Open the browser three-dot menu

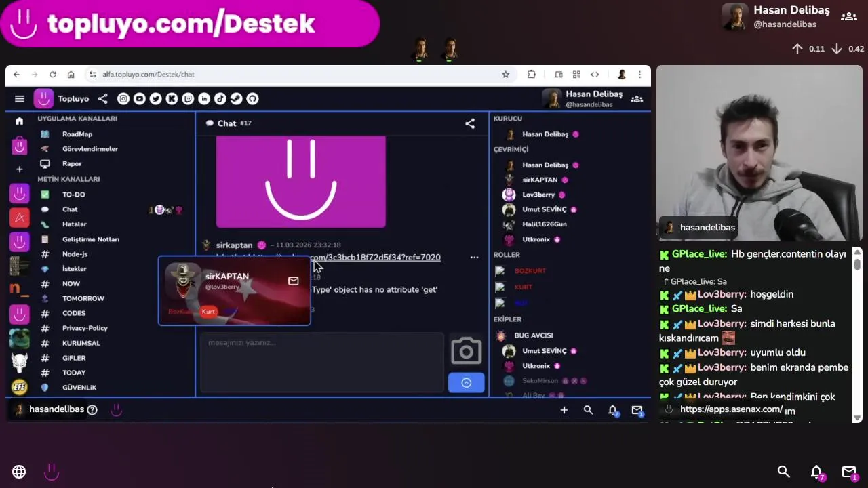coord(639,75)
